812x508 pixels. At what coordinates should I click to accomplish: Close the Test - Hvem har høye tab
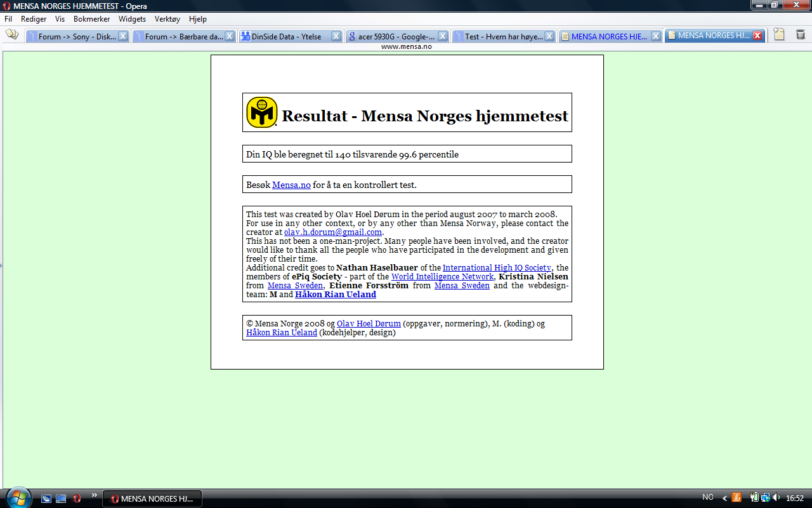[549, 36]
